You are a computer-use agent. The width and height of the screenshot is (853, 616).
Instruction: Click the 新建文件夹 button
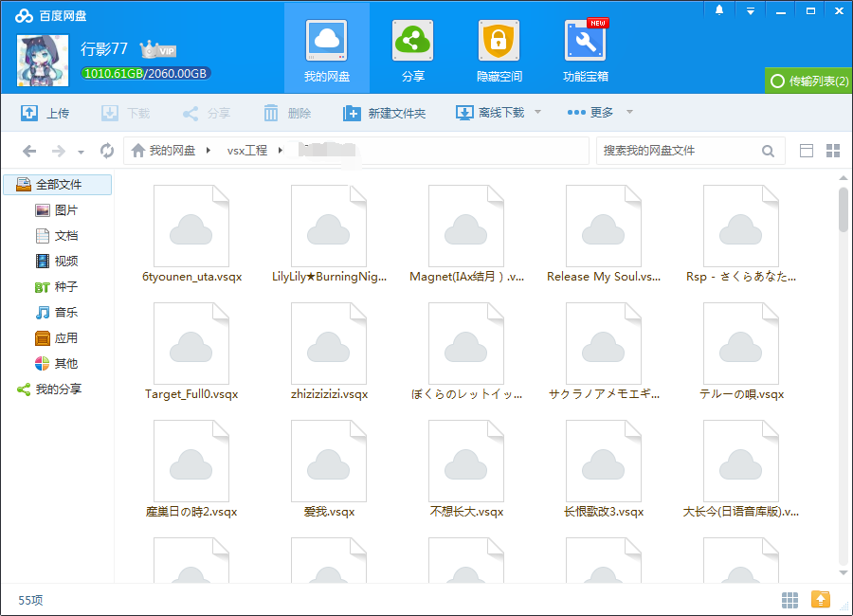(x=384, y=113)
